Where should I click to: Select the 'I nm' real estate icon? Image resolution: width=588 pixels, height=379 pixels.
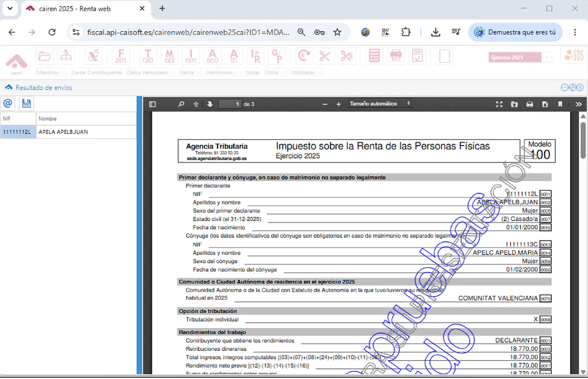(191, 56)
